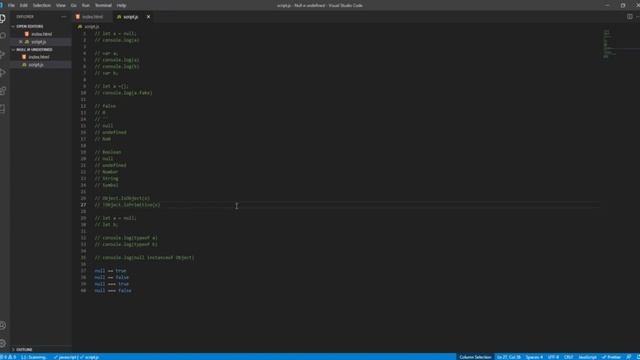This screenshot has width=640, height=360.
Task: Open the Selection menu
Action: pyautogui.click(x=42, y=5)
